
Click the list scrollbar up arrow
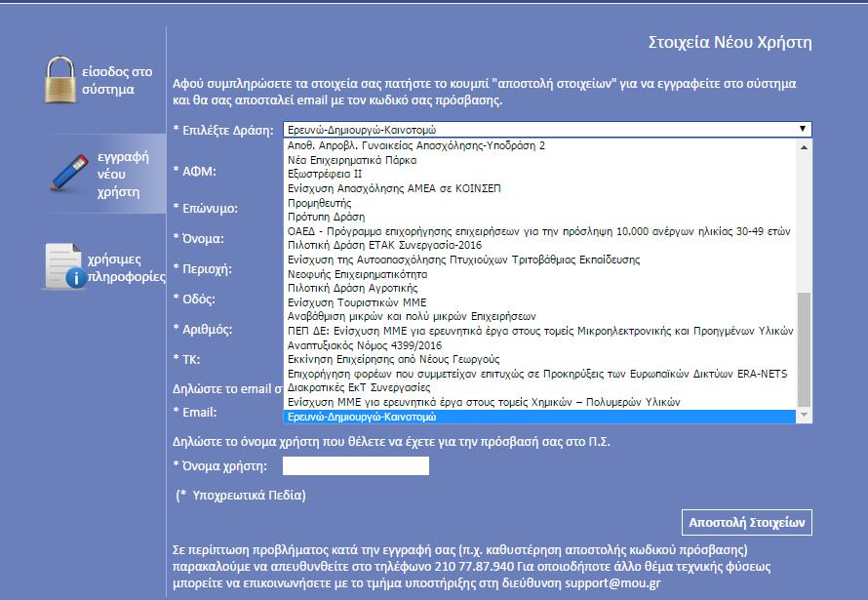tap(804, 147)
